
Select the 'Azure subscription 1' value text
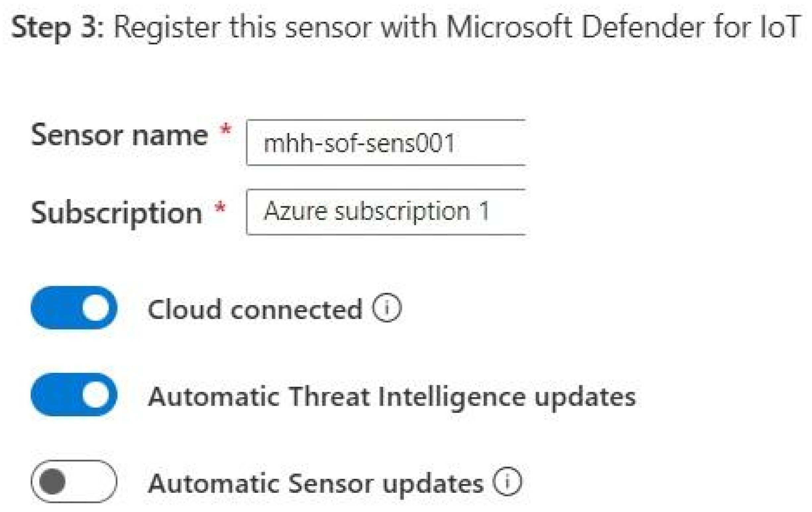click(x=376, y=212)
